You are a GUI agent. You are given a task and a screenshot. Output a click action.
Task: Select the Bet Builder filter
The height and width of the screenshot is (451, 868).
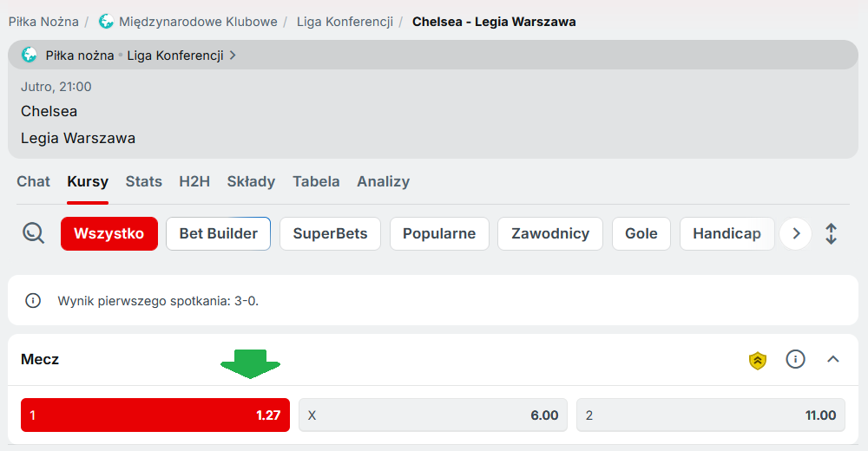218,233
